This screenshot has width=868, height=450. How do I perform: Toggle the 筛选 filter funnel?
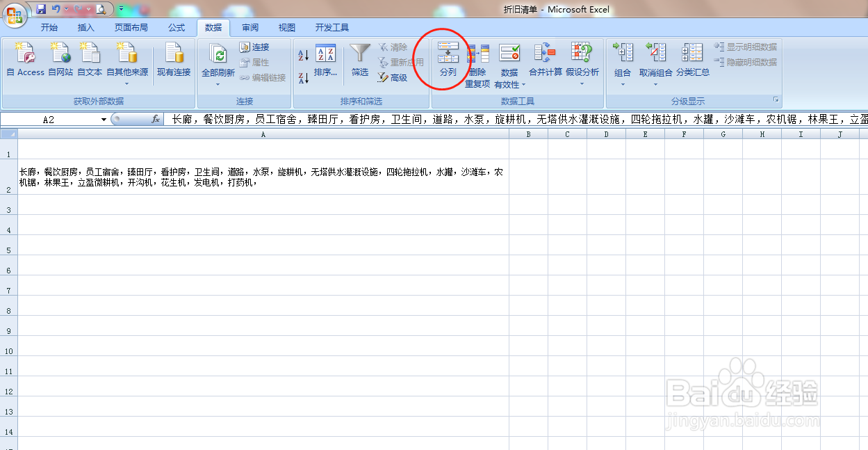pyautogui.click(x=360, y=61)
